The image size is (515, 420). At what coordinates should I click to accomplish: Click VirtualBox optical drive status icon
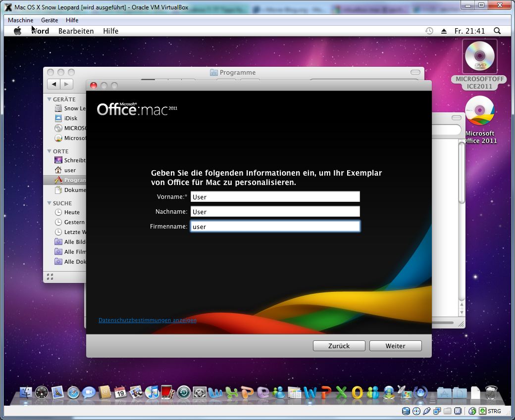(x=416, y=411)
